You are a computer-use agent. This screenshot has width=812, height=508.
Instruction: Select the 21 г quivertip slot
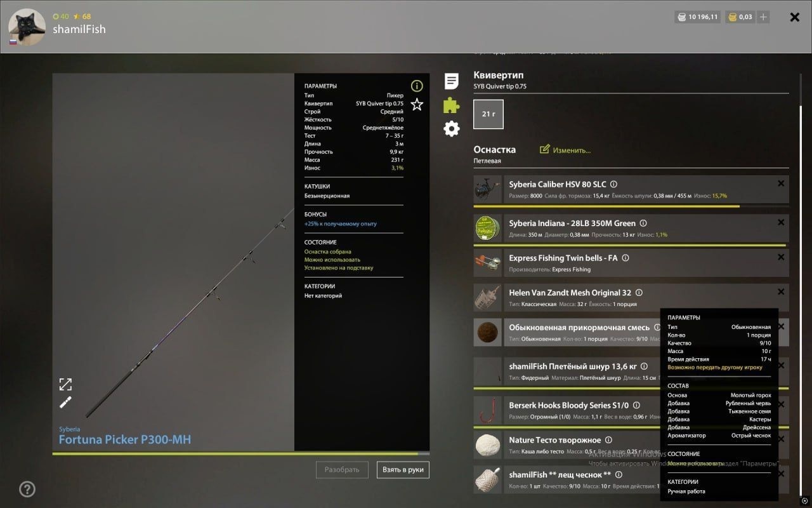click(488, 114)
